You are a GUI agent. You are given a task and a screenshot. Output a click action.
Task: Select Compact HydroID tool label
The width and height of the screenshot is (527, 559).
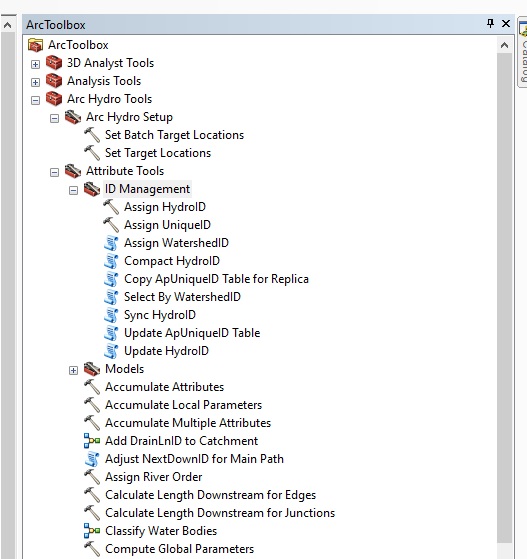pos(172,261)
